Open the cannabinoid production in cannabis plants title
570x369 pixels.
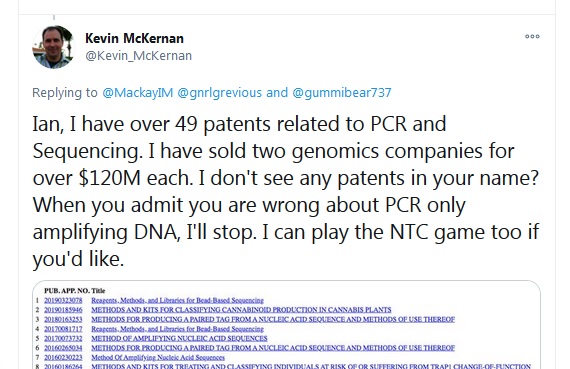click(241, 310)
